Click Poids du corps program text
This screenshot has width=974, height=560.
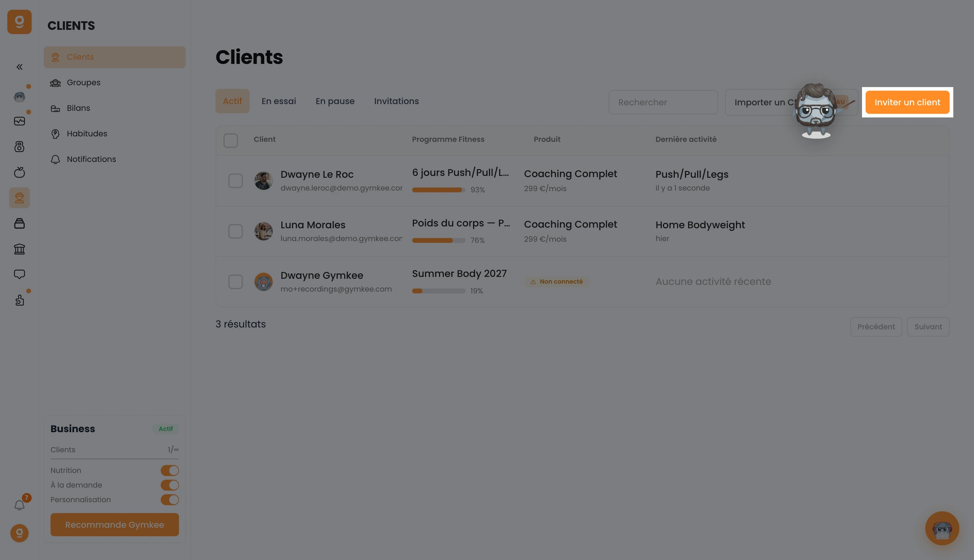[x=461, y=223]
